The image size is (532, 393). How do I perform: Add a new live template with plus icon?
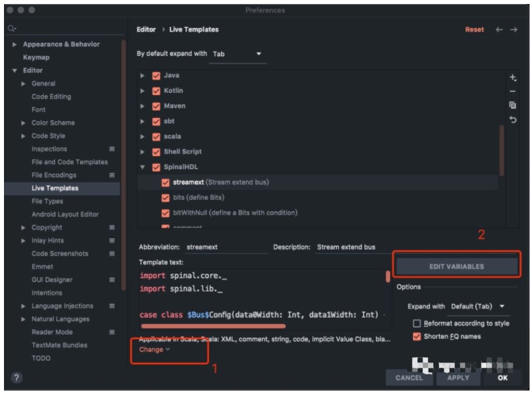point(513,78)
